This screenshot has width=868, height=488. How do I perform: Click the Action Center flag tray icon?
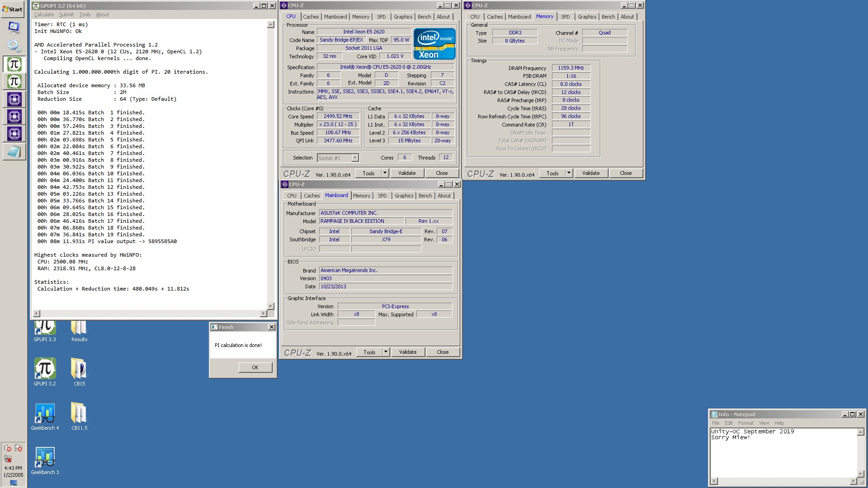click(x=19, y=448)
